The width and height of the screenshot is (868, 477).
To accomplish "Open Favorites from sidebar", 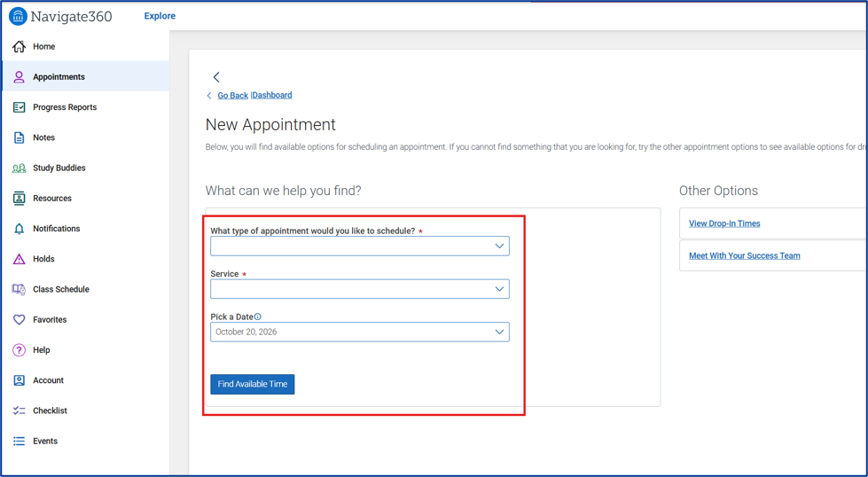I will [x=85, y=320].
